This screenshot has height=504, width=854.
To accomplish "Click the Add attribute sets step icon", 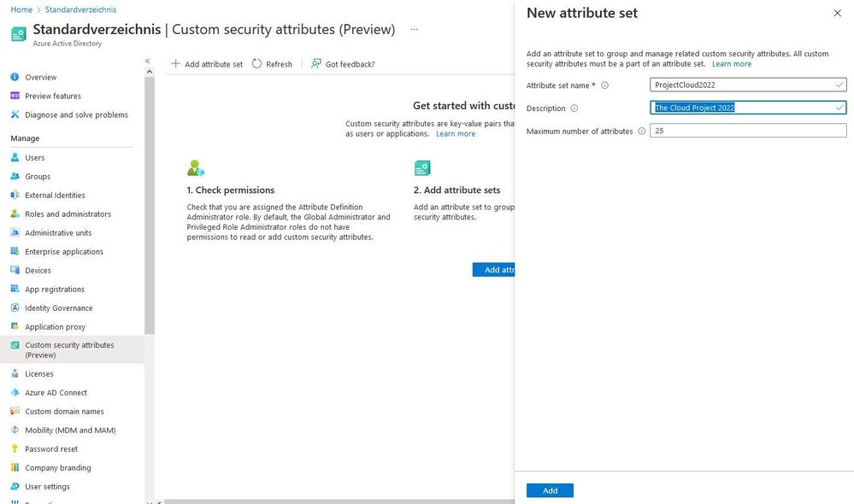I will pos(422,167).
